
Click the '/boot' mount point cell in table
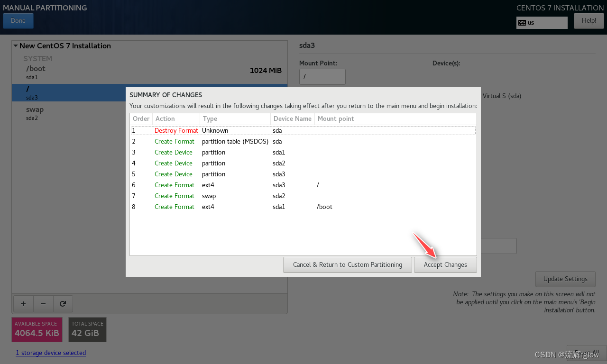pos(324,207)
